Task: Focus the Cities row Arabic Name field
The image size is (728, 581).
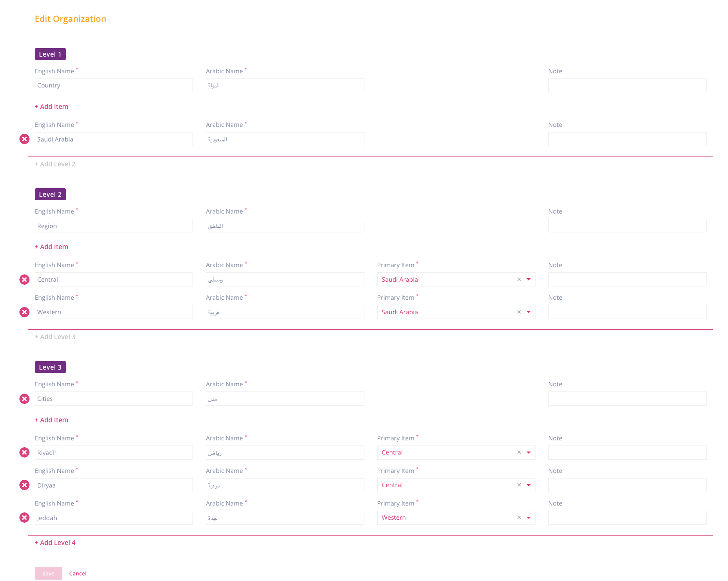Action: [285, 399]
